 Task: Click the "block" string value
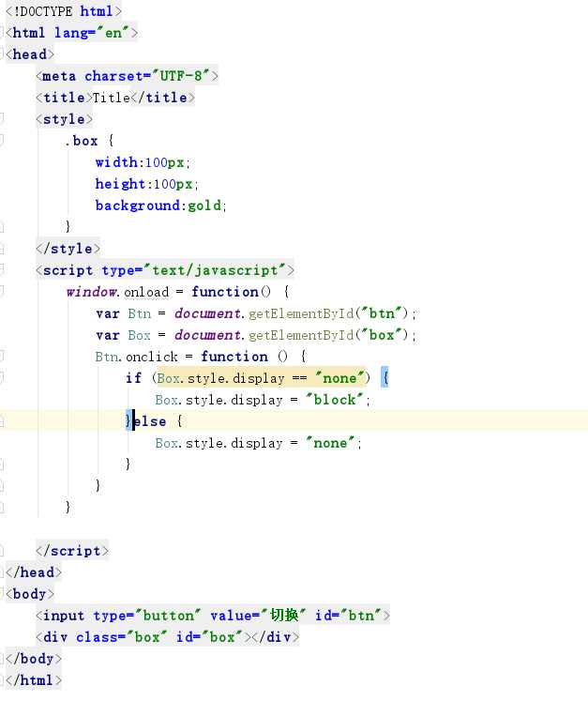[334, 399]
